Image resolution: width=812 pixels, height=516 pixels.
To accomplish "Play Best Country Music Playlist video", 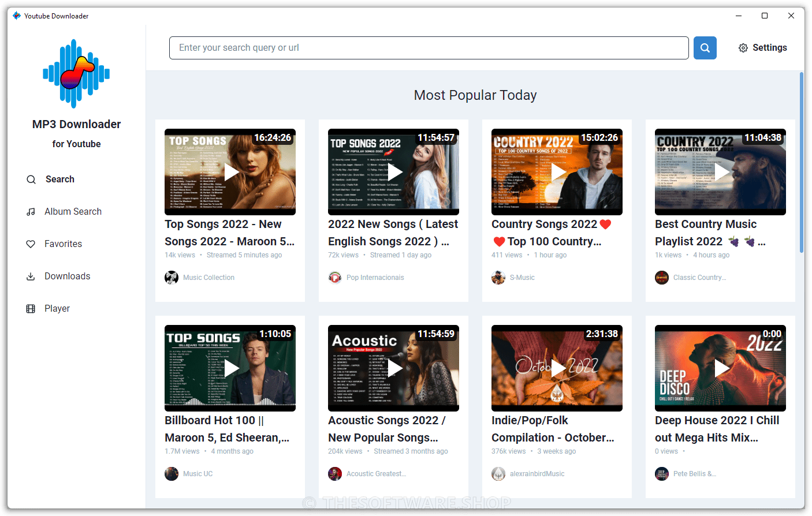I will (x=721, y=172).
